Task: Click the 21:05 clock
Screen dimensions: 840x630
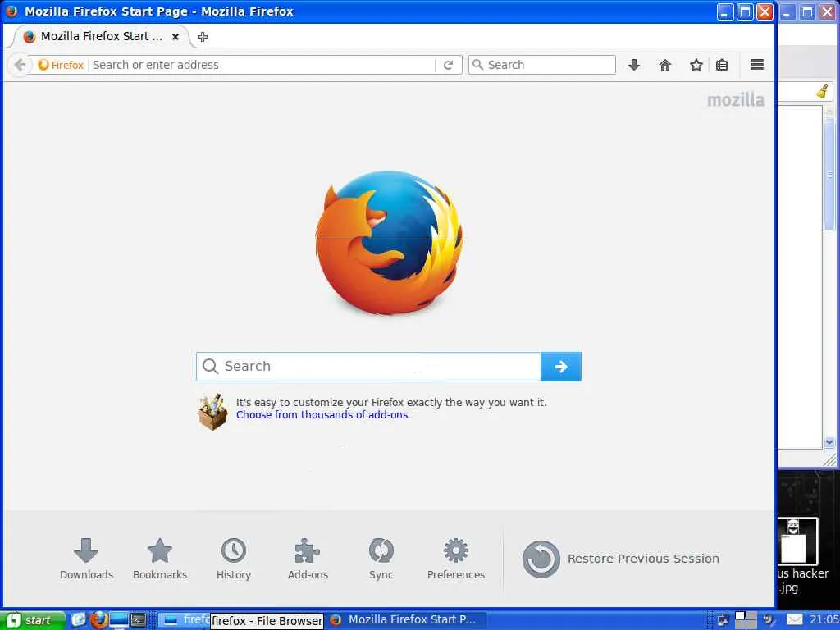Action: pyautogui.click(x=824, y=620)
